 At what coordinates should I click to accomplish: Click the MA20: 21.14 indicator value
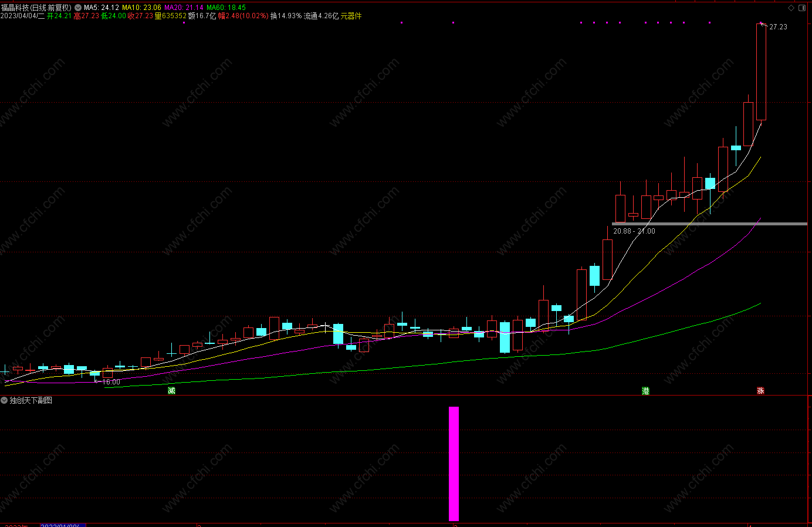(x=184, y=8)
